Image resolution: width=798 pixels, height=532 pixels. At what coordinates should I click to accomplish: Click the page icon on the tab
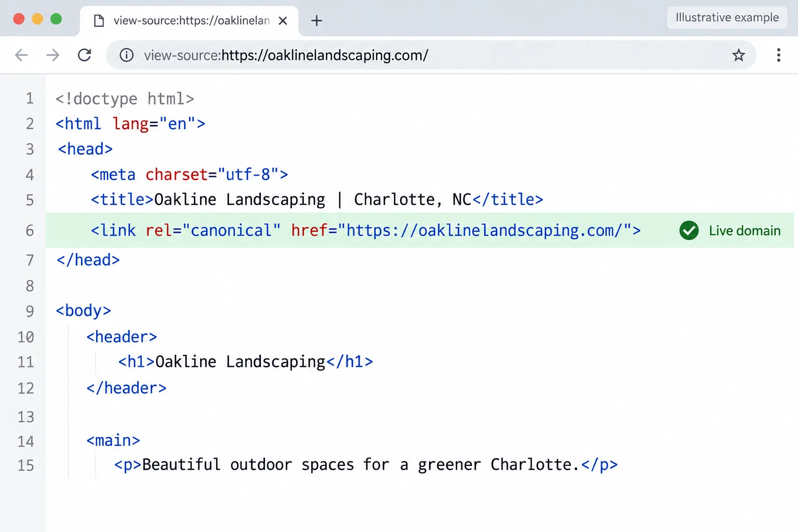click(99, 21)
